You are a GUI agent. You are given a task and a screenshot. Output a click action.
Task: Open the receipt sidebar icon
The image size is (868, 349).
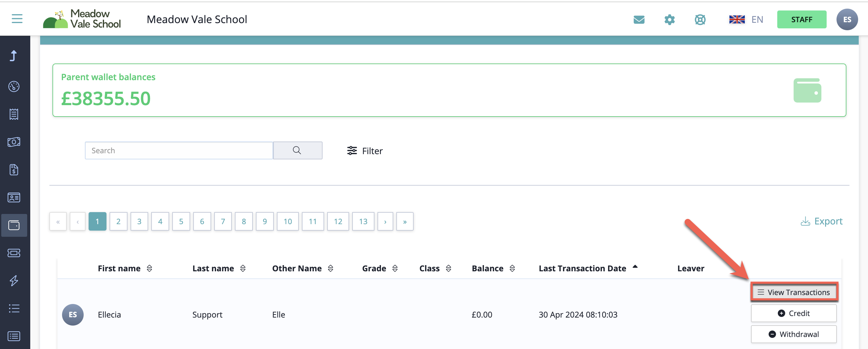pos(14,114)
